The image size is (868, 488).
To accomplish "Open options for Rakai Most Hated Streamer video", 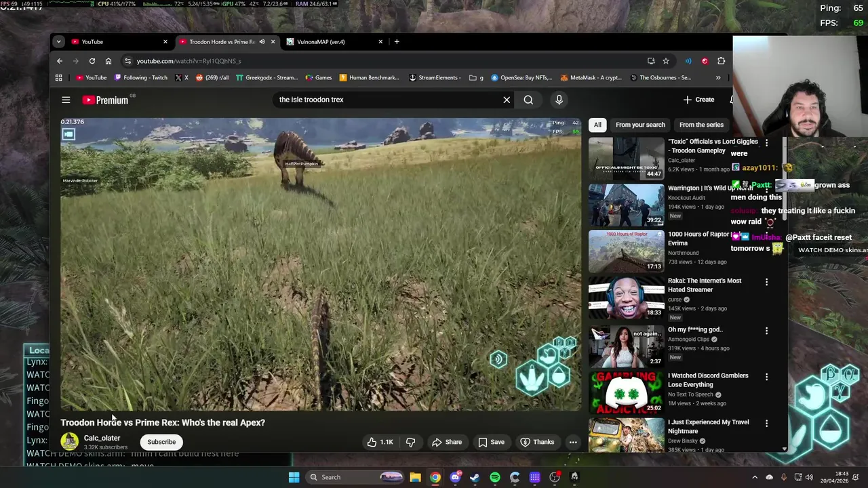I will pos(766,282).
